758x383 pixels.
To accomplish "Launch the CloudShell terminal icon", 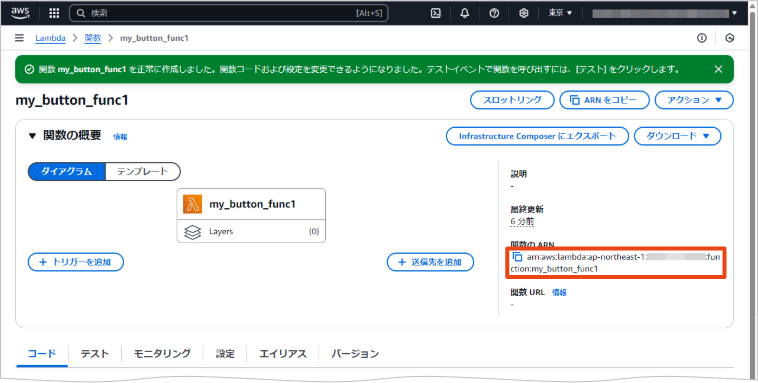I will [x=436, y=13].
